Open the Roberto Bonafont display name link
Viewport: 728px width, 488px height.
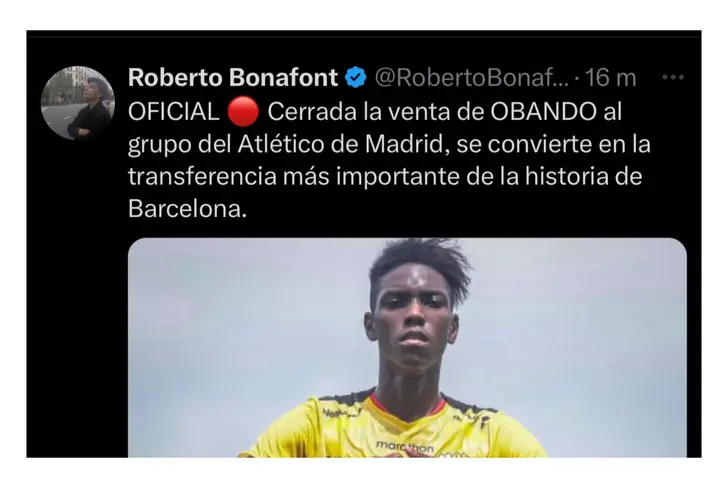(x=233, y=78)
